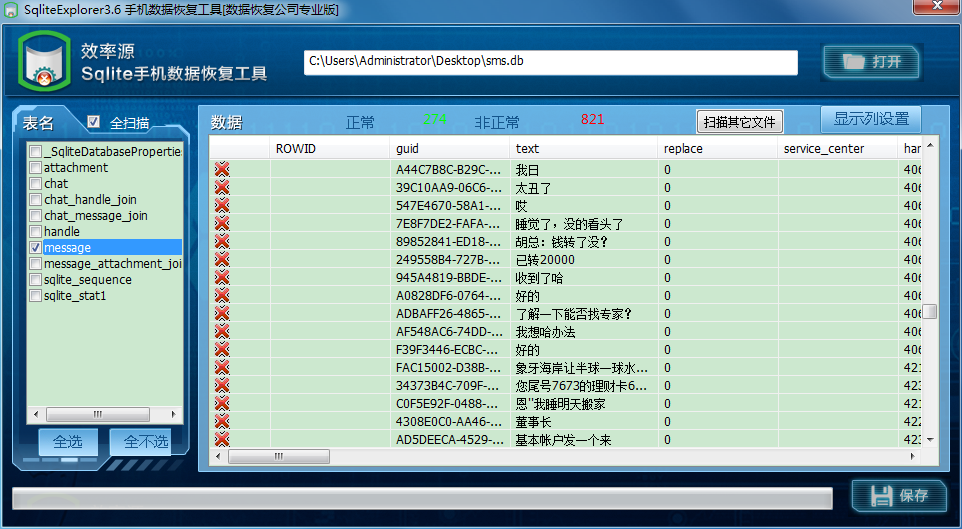
Task: Check the message_attachment_join table checkbox
Action: pos(36,263)
